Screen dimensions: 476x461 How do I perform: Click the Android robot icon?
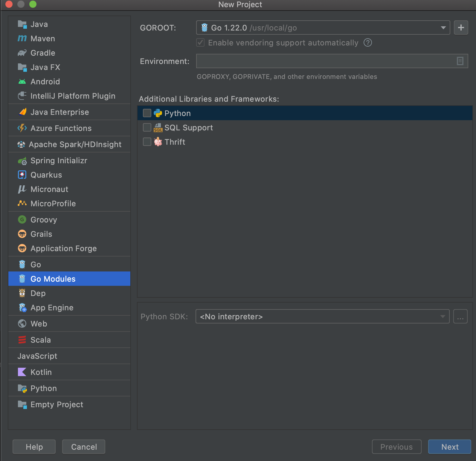(x=22, y=82)
